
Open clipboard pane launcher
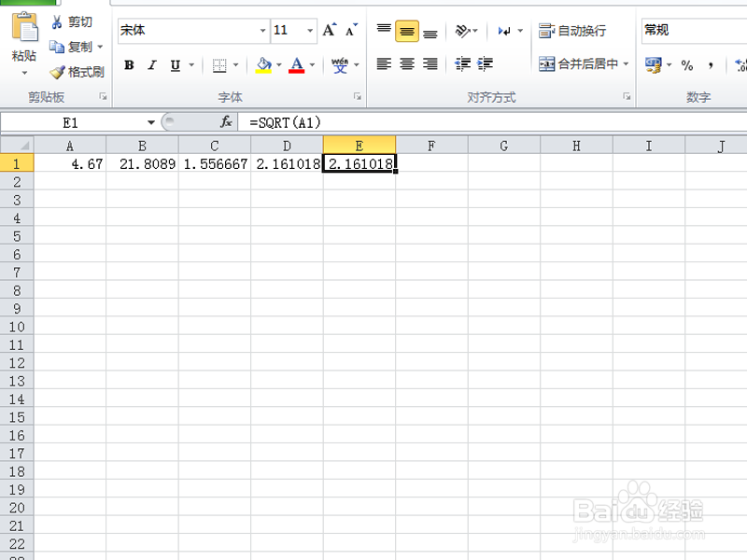pyautogui.click(x=103, y=97)
